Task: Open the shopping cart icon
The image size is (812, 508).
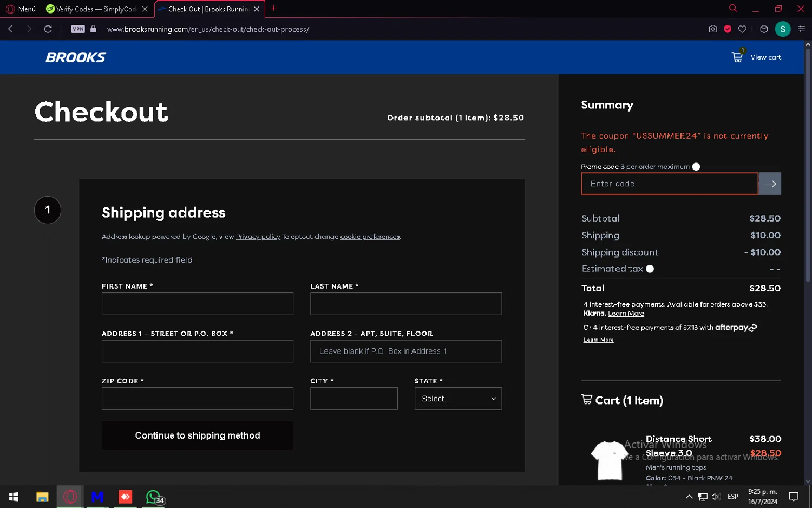Action: coord(737,57)
